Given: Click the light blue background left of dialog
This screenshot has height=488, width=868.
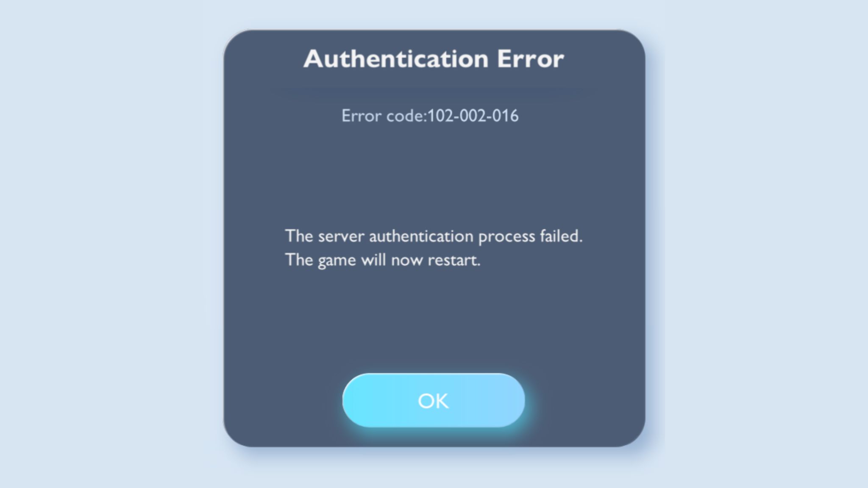Looking at the screenshot, I should 110,244.
